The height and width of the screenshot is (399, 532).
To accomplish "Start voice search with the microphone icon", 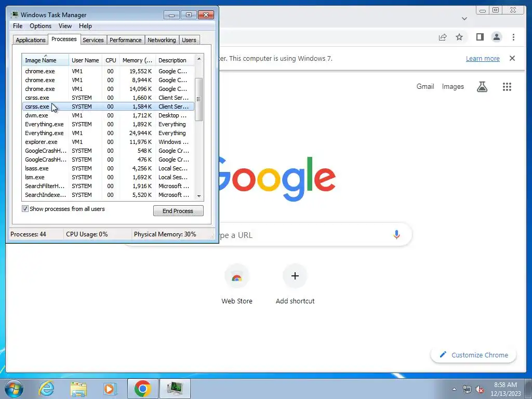I will click(396, 234).
